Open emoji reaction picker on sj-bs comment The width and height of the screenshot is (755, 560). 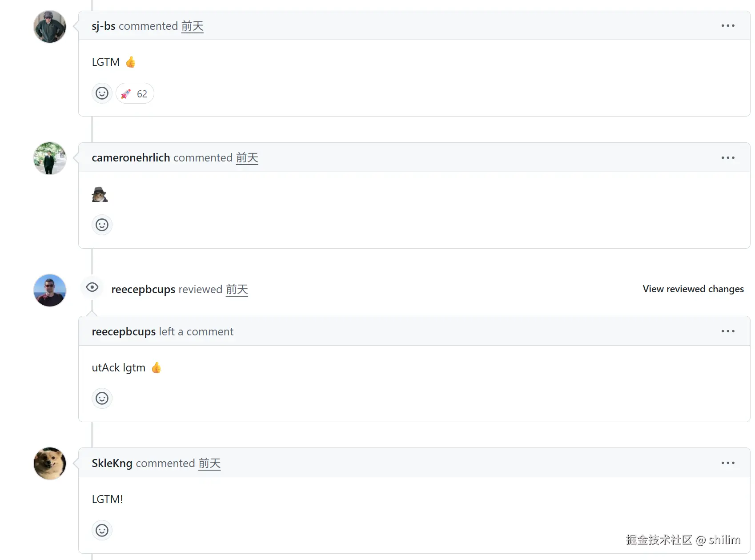[102, 93]
